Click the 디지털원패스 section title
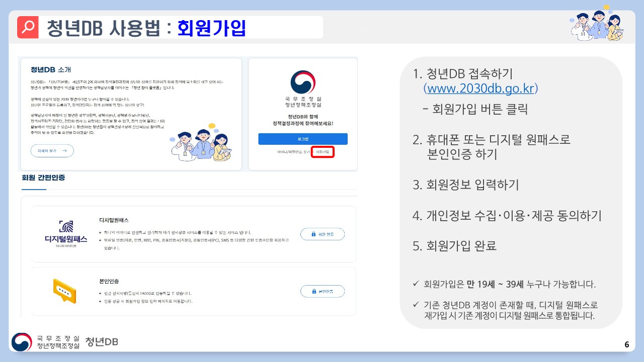This screenshot has height=362, width=644. [x=114, y=220]
